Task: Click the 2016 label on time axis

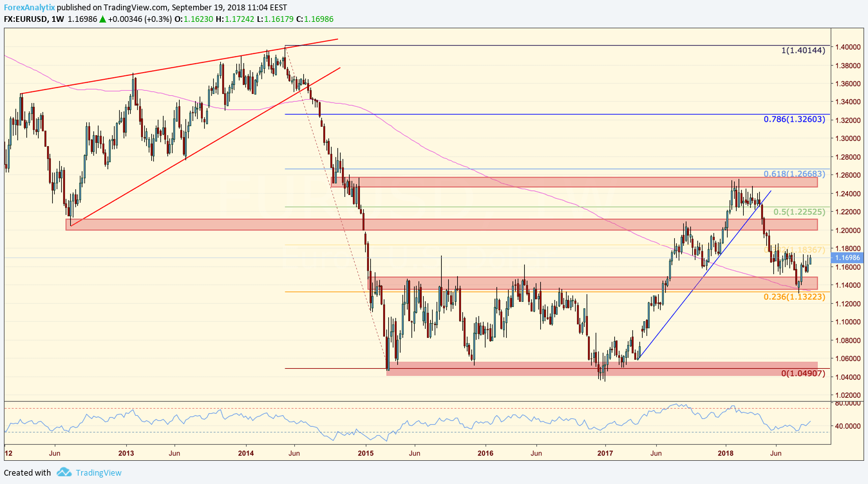Action: [x=486, y=452]
